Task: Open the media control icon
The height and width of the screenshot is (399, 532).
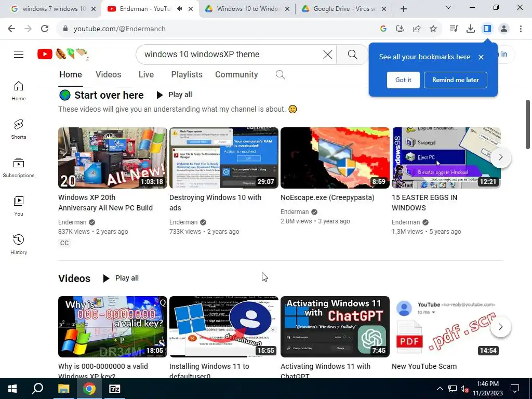Action: coord(454,29)
